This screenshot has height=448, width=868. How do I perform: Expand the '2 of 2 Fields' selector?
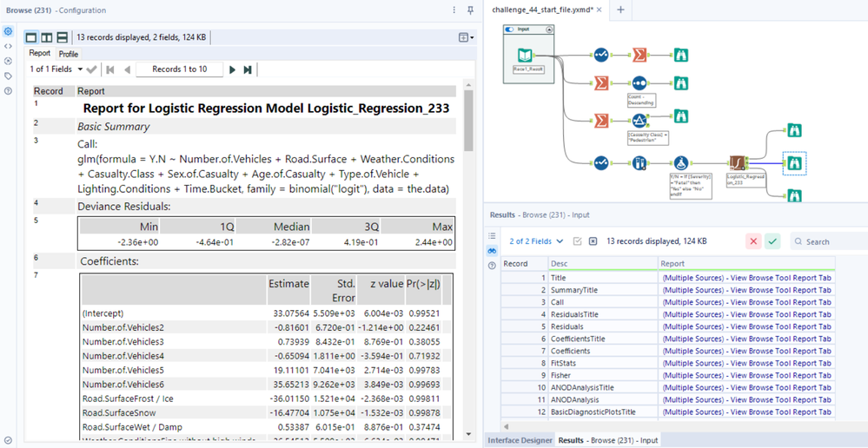click(x=560, y=241)
